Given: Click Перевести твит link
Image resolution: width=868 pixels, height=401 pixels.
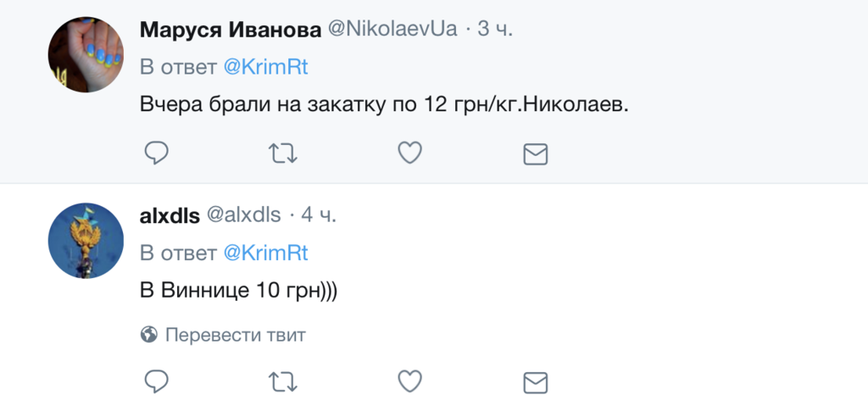Looking at the screenshot, I should coord(235,335).
